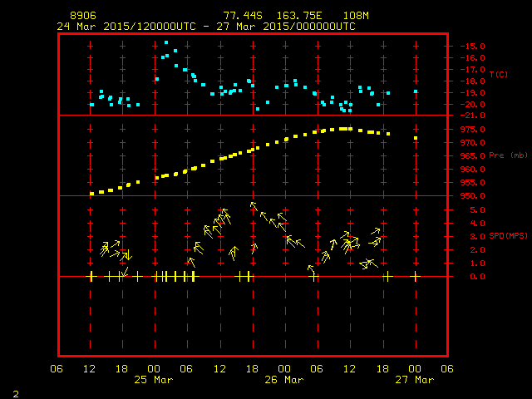Click the Pre (mb) pressure axis label
The image size is (532, 399).
pyautogui.click(x=507, y=155)
